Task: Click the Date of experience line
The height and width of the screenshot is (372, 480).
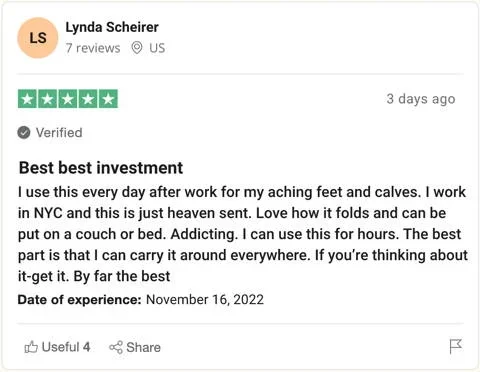Action: [x=141, y=299]
